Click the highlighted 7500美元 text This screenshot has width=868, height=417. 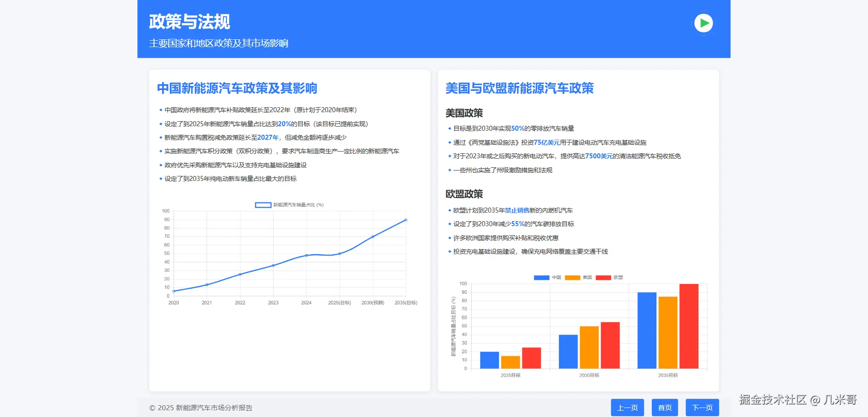599,156
